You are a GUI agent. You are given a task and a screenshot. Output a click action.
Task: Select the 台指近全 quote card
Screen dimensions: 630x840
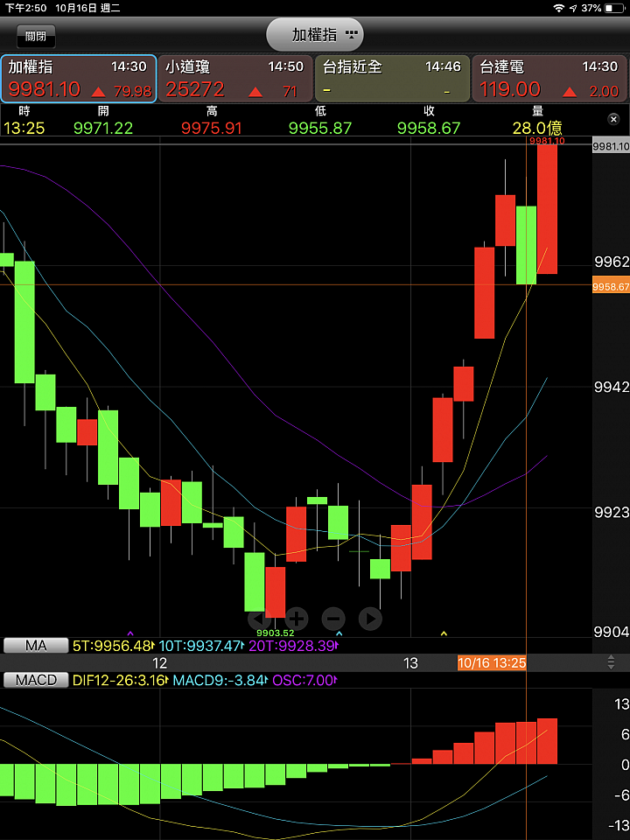(x=392, y=79)
